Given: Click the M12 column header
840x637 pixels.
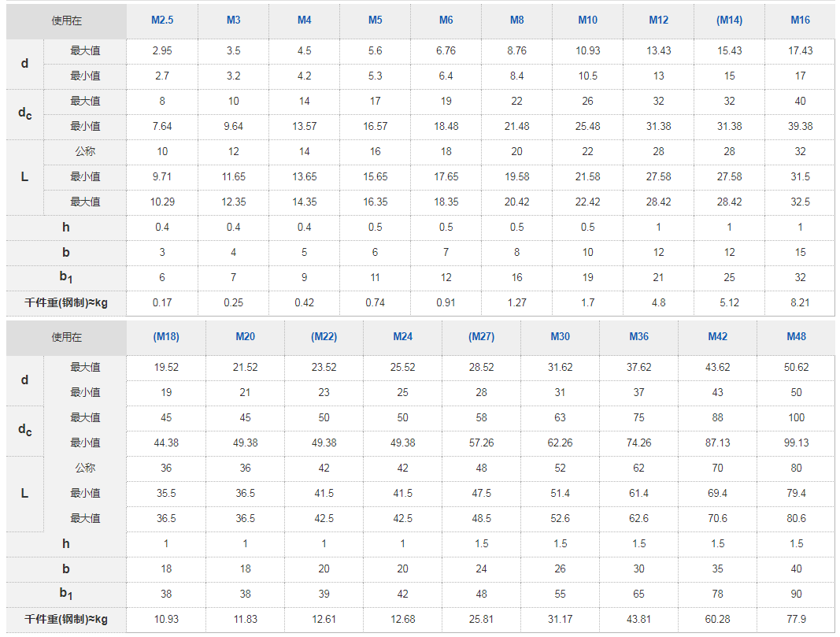Looking at the screenshot, I should (x=658, y=20).
